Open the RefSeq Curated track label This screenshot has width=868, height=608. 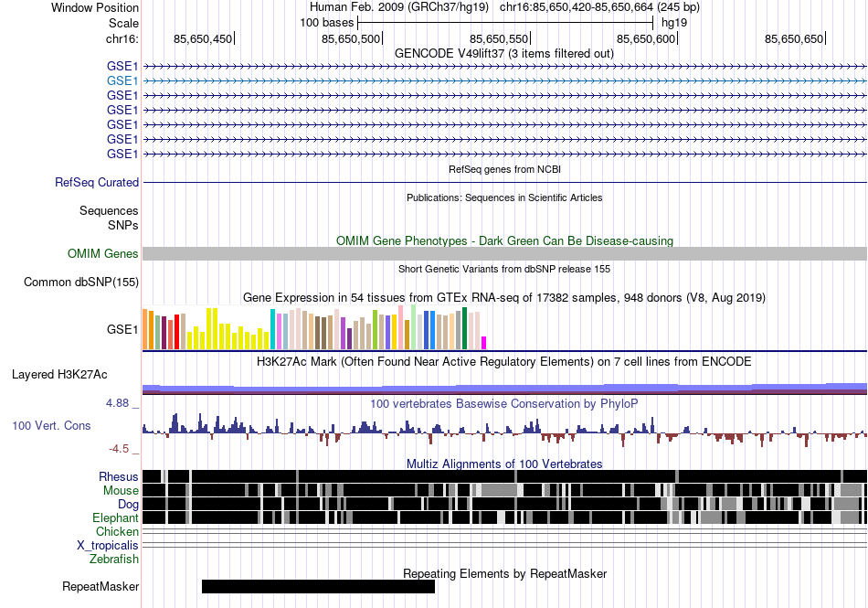coord(97,182)
